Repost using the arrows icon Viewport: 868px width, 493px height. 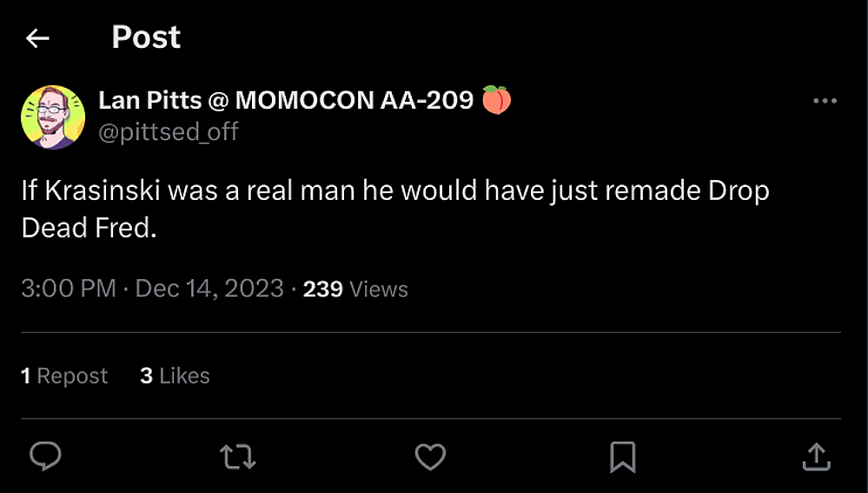coord(237,456)
